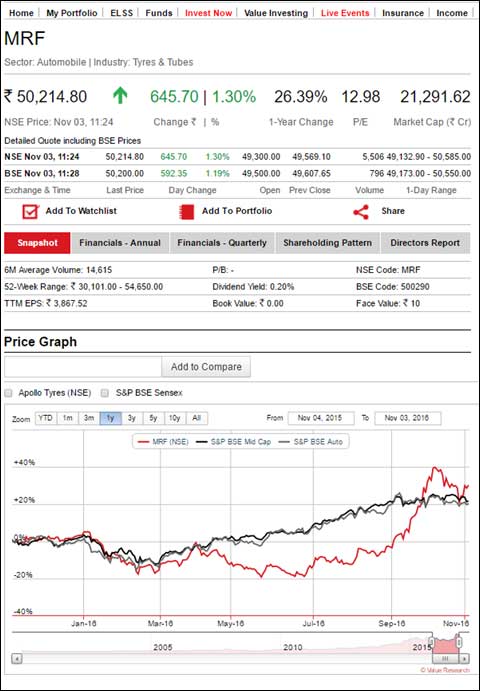
Task: Set chart zoom to 10y
Action: pyautogui.click(x=175, y=418)
